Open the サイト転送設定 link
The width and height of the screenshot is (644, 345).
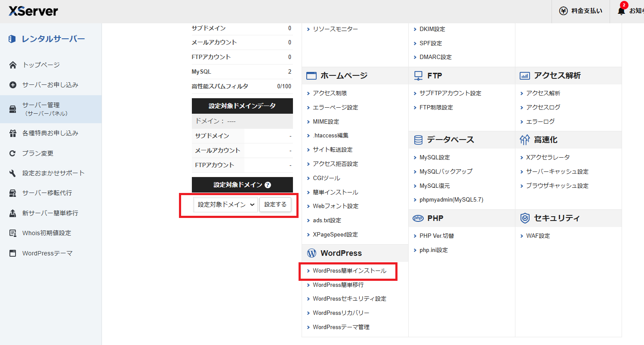[x=333, y=150]
